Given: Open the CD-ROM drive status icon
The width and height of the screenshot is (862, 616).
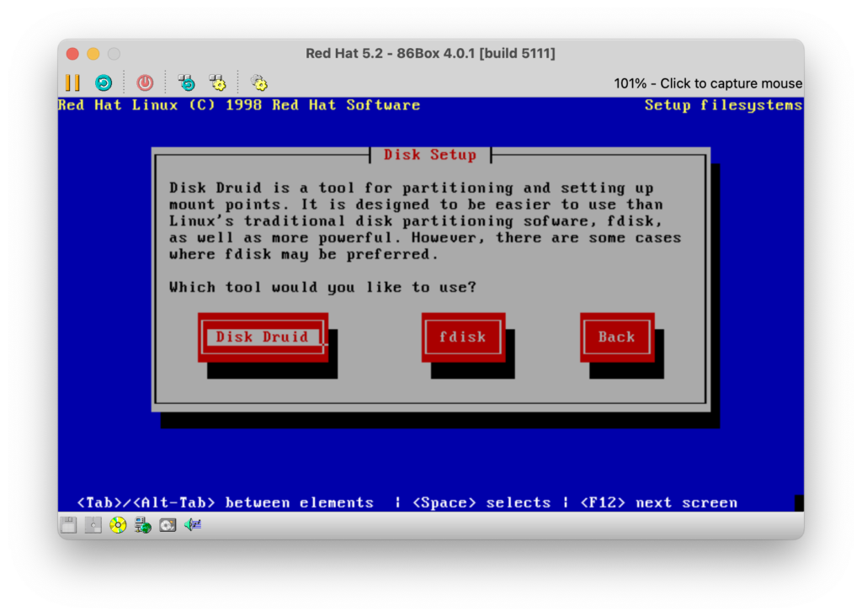Looking at the screenshot, I should (x=118, y=525).
